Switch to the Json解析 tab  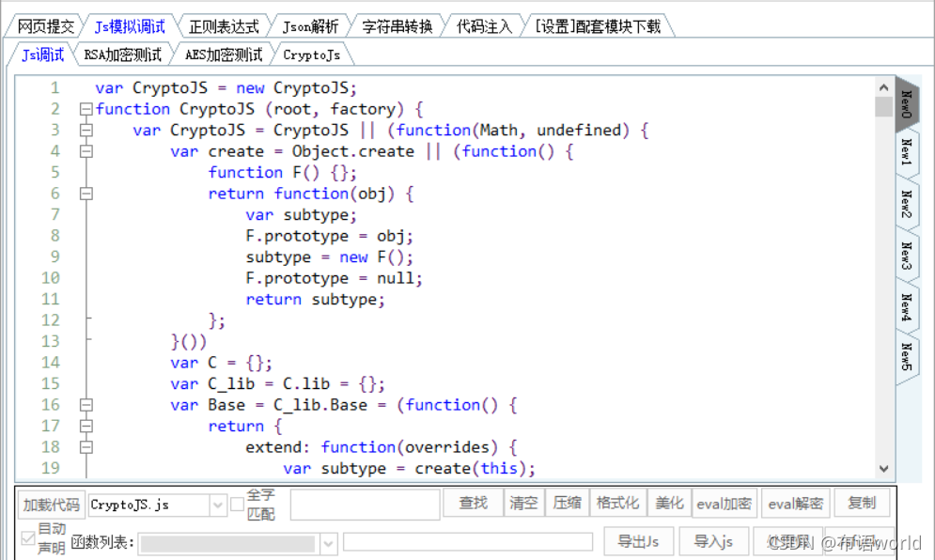[x=310, y=27]
